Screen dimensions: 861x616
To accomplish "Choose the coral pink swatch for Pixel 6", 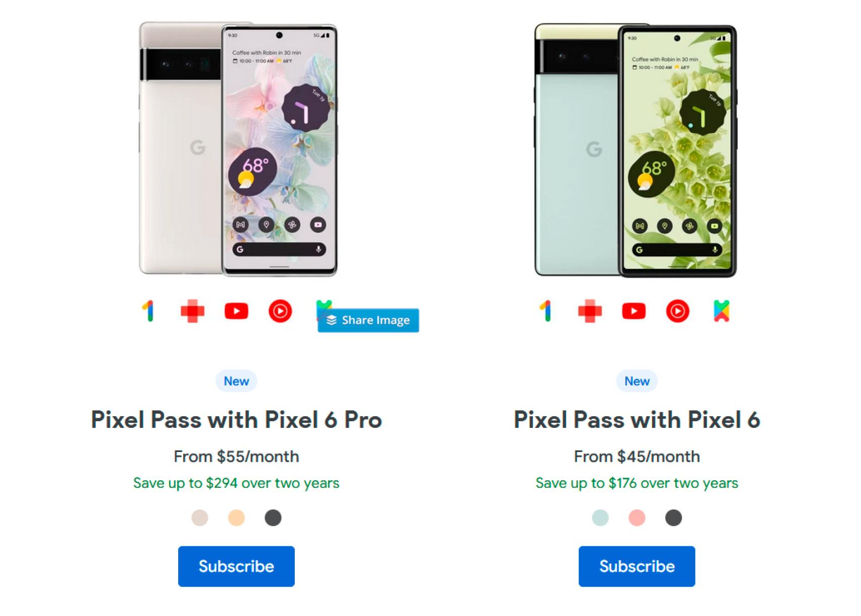I will point(637,518).
